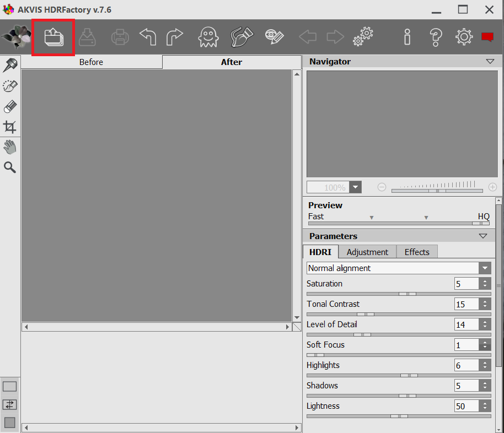Select the Ghost Removal tool

[x=208, y=37]
